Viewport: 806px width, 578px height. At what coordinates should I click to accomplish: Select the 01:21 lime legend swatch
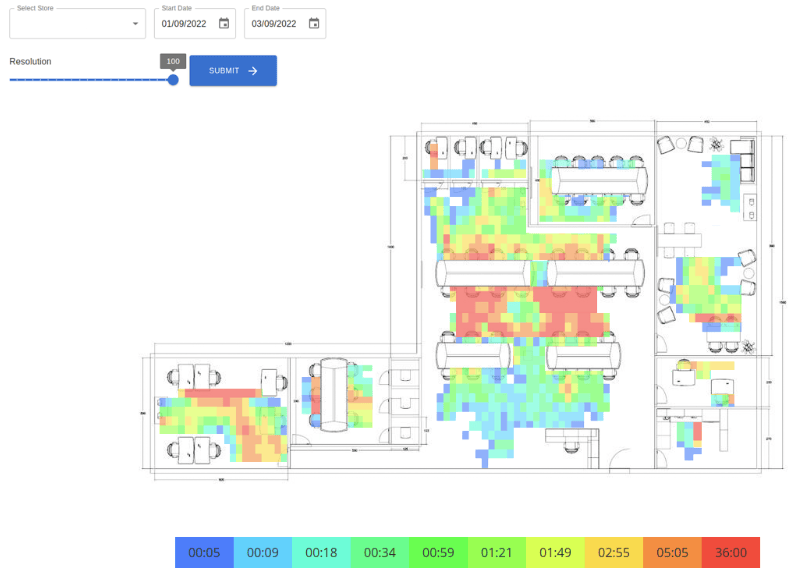click(x=497, y=552)
